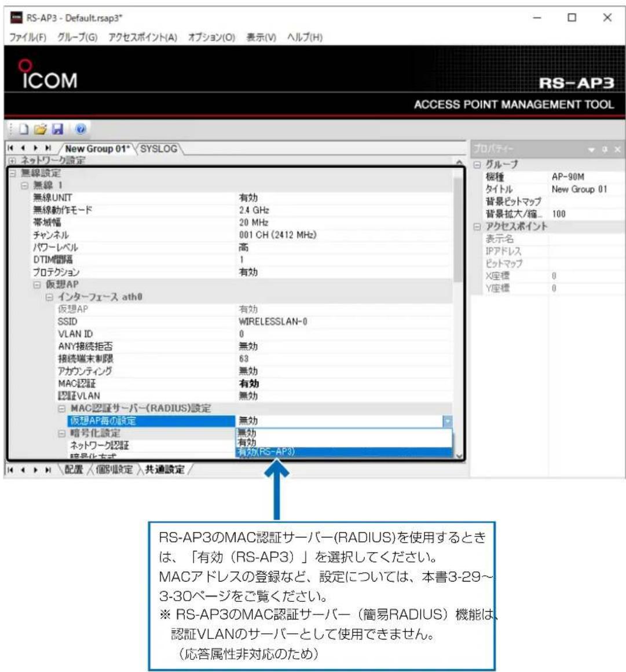Switch to the 個別設定 tab
This screenshot has height=672, width=626.
(x=114, y=470)
